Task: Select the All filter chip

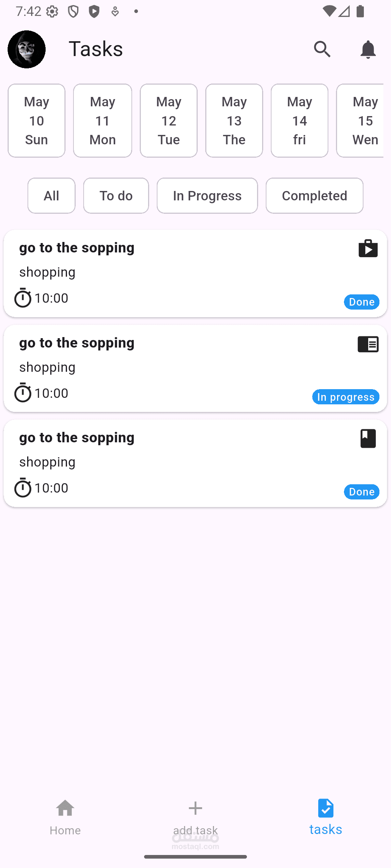Action: [x=51, y=196]
